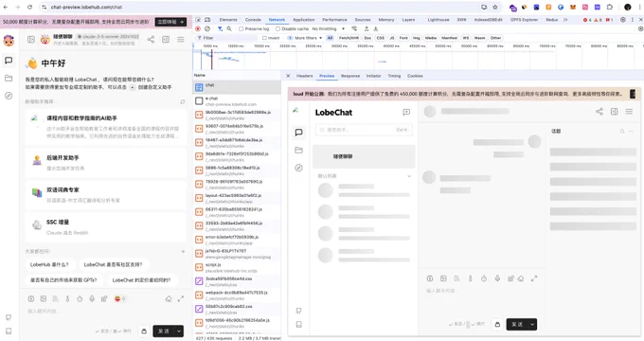
Task: Open preview send button dropdown arrow
Action: (532, 324)
